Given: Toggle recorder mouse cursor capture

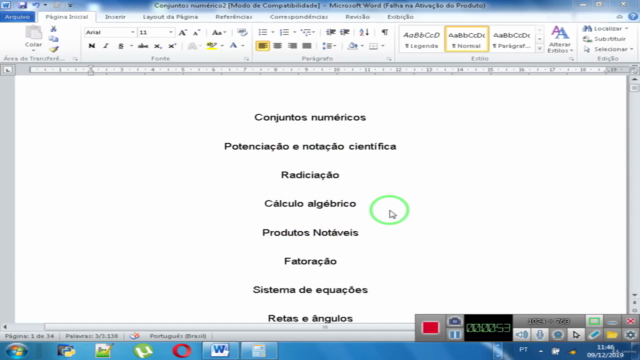Looking at the screenshot, I should point(576,335).
